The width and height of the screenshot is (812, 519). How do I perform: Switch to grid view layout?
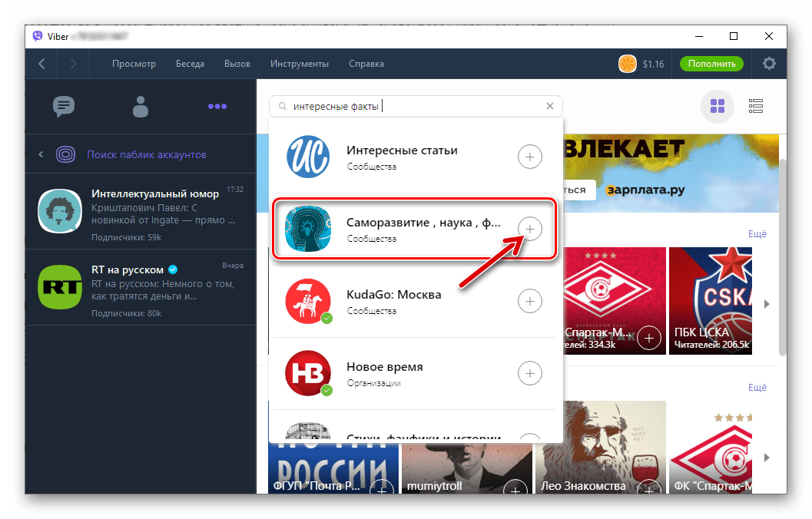717,107
